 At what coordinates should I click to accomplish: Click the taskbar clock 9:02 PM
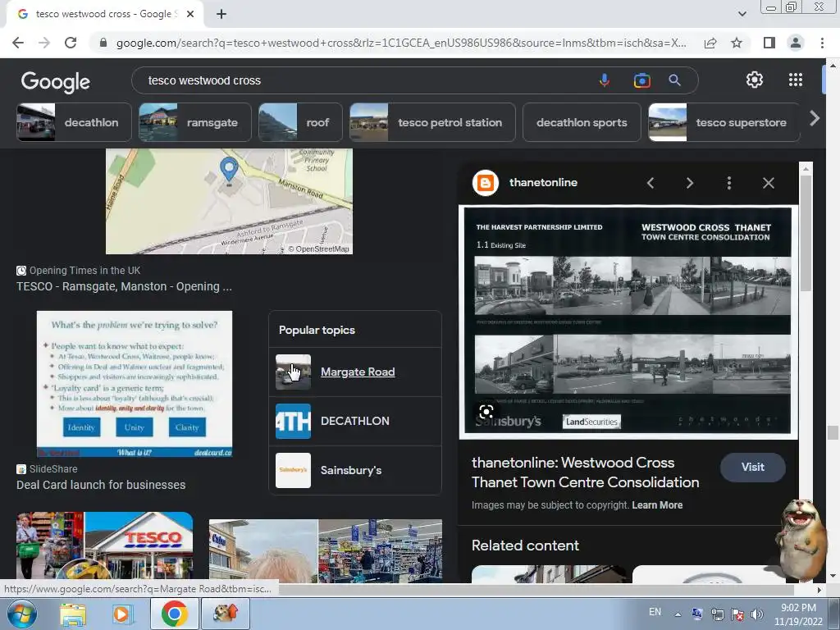(798, 608)
